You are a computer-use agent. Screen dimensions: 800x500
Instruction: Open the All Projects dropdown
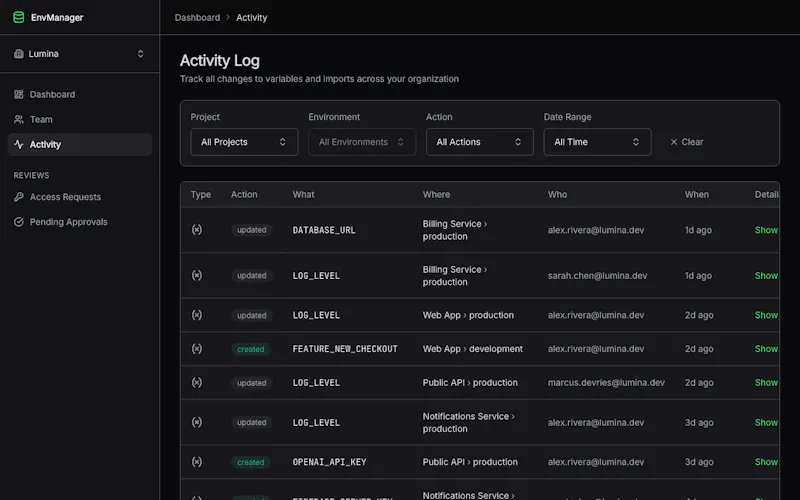pos(244,142)
